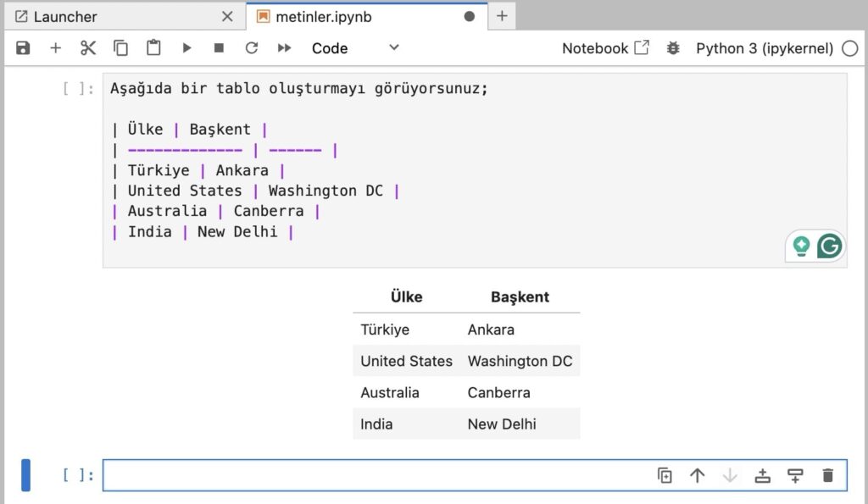Restart the kernel
The width and height of the screenshot is (868, 504).
pyautogui.click(x=252, y=48)
